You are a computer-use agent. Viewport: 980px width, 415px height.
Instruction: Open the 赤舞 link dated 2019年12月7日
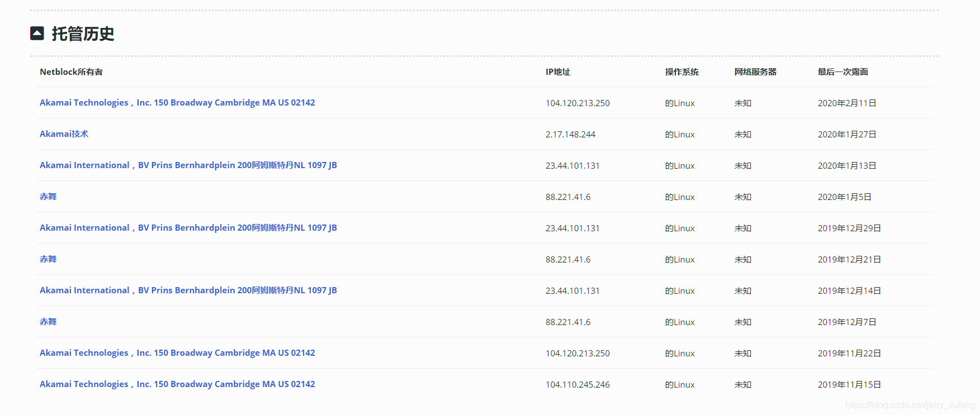48,322
